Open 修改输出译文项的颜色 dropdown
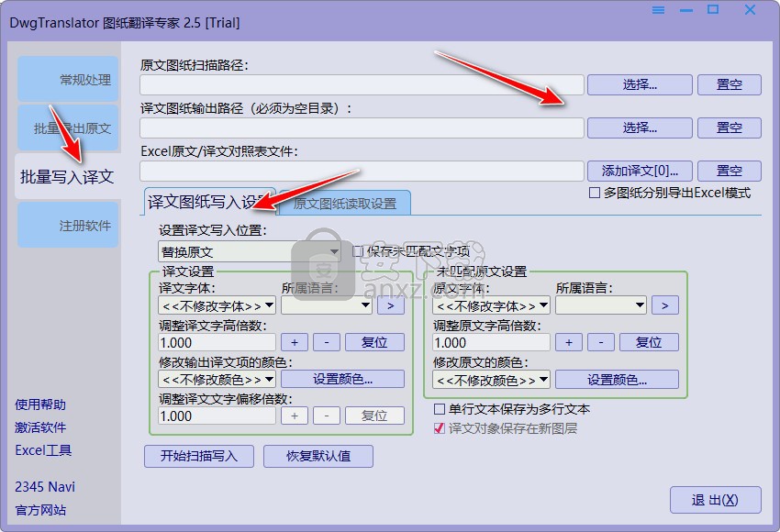This screenshot has height=532, width=780. click(217, 380)
